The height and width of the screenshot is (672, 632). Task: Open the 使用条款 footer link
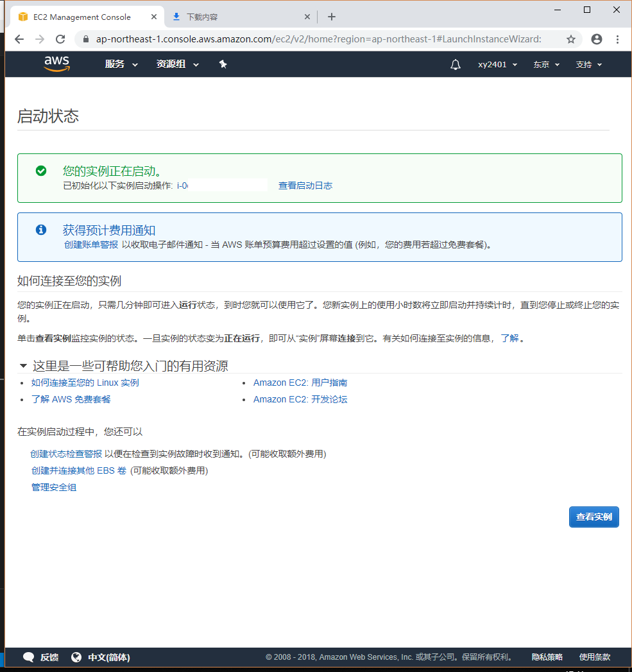(x=595, y=657)
